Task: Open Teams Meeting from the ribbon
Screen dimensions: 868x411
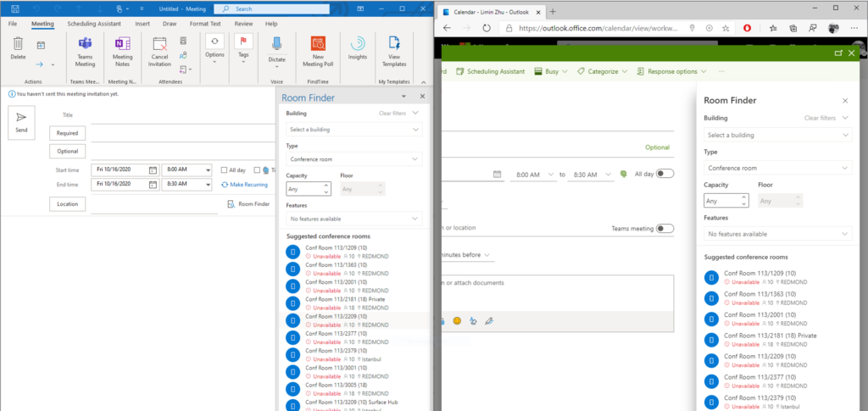Action: (x=85, y=52)
